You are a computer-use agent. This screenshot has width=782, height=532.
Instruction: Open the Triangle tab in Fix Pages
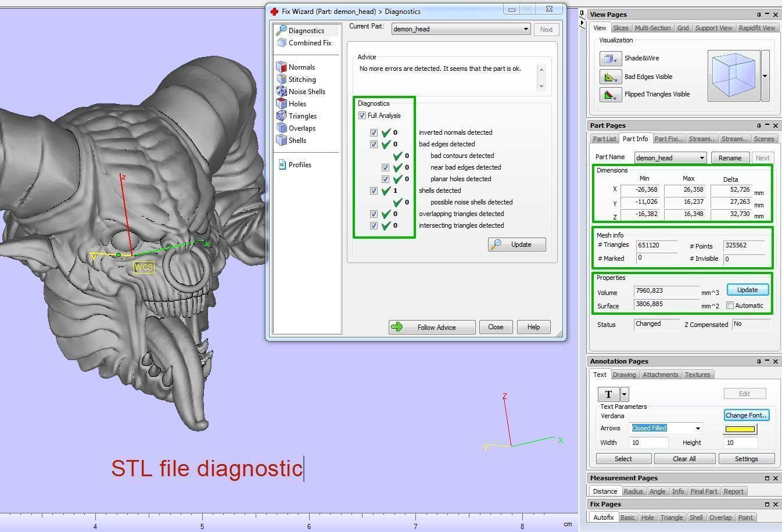point(671,517)
